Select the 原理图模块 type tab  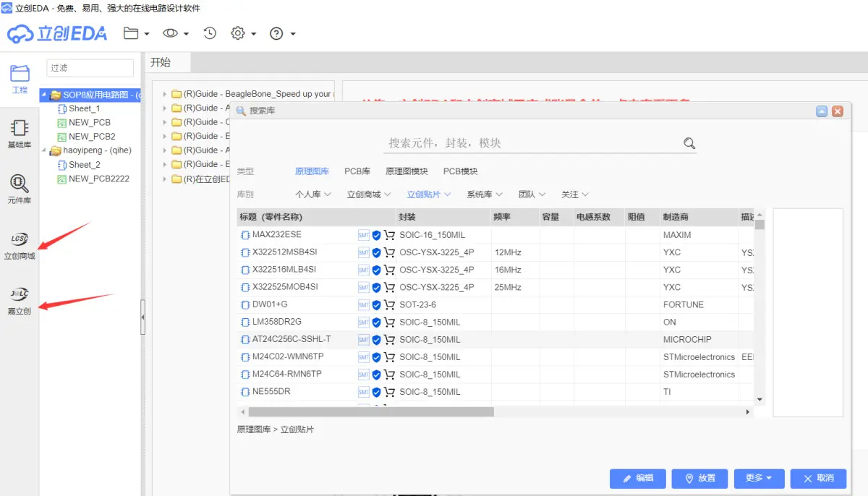[407, 171]
